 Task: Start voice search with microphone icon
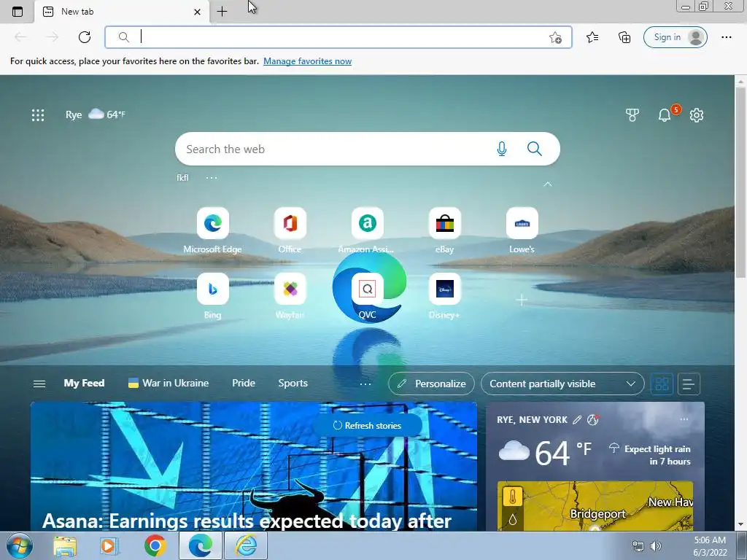(x=502, y=149)
